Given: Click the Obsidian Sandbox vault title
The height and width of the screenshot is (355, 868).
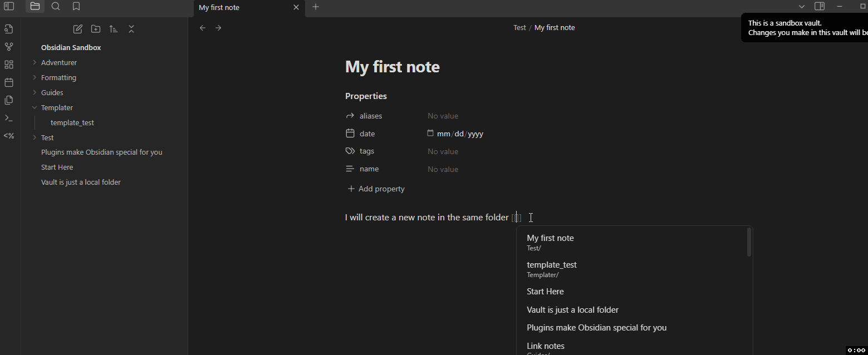Looking at the screenshot, I should coord(71,47).
